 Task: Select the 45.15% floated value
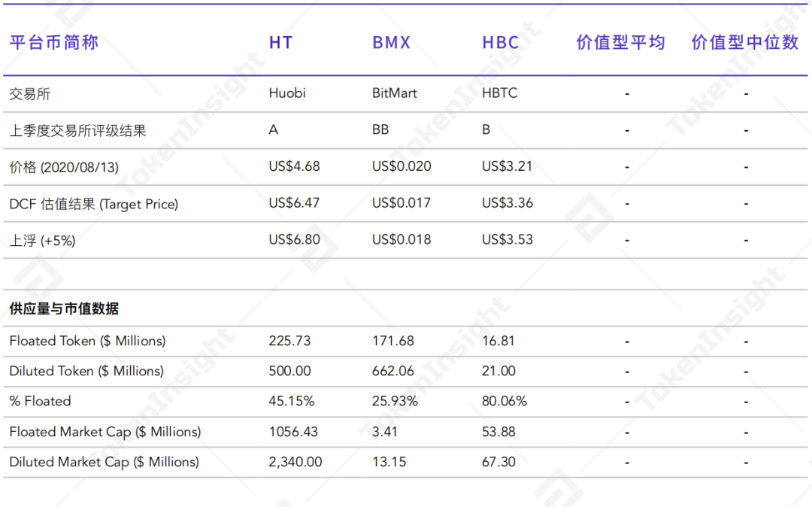pyautogui.click(x=292, y=402)
